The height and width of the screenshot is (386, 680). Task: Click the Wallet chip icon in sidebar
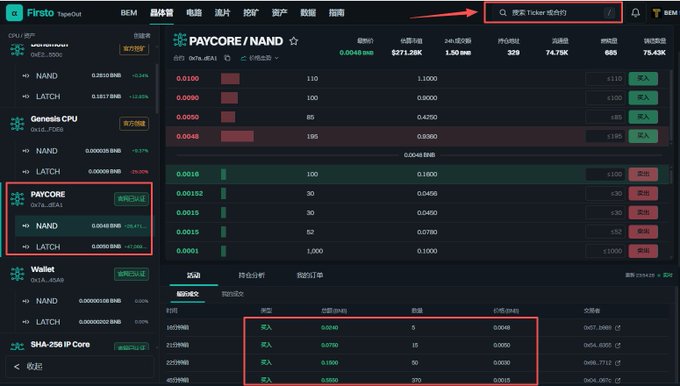(17, 274)
